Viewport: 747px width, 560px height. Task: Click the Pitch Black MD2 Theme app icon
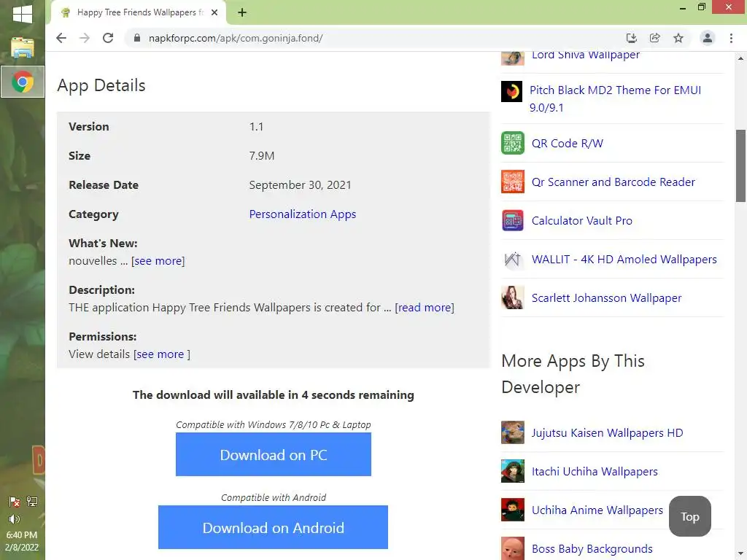[512, 91]
